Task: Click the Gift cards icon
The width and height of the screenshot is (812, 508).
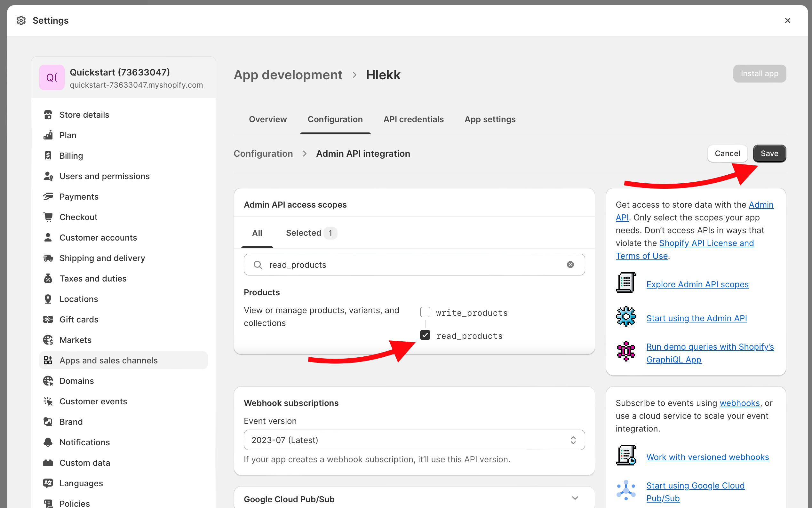Action: click(x=48, y=320)
